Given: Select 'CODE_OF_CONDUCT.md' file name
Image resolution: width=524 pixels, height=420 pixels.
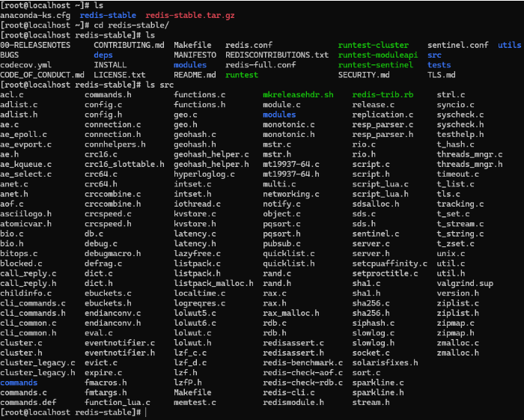Looking at the screenshot, I should click(42, 75).
